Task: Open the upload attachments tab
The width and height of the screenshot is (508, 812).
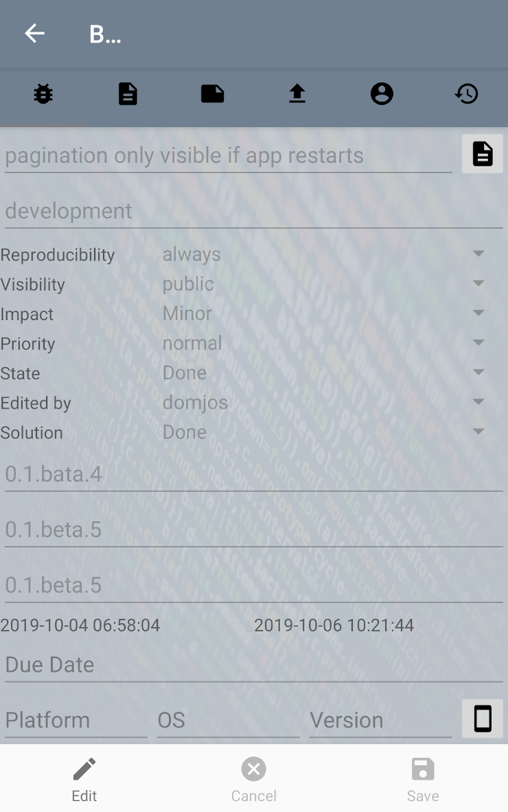Action: (x=297, y=93)
